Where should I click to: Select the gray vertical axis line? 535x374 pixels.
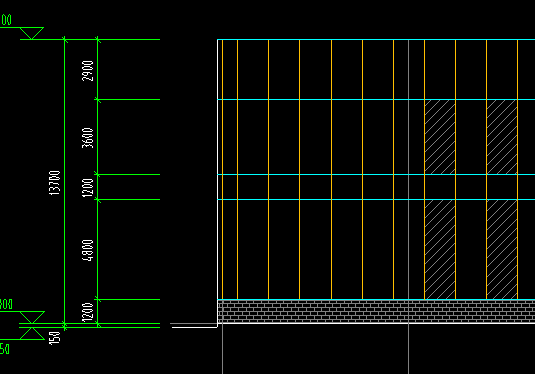[x=408, y=206]
